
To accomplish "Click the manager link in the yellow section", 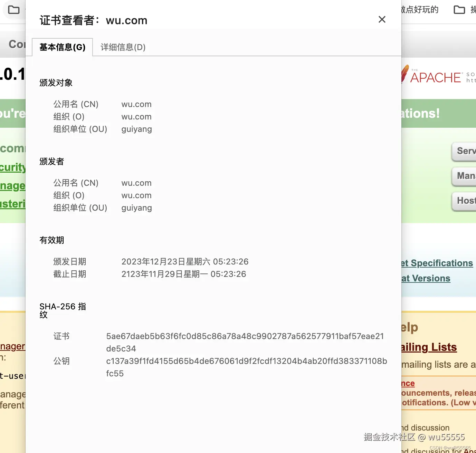I will tap(12, 346).
